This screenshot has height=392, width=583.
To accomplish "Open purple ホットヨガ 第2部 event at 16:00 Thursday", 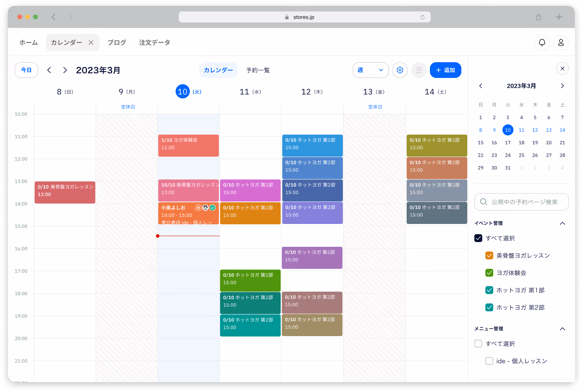I will tap(312, 258).
